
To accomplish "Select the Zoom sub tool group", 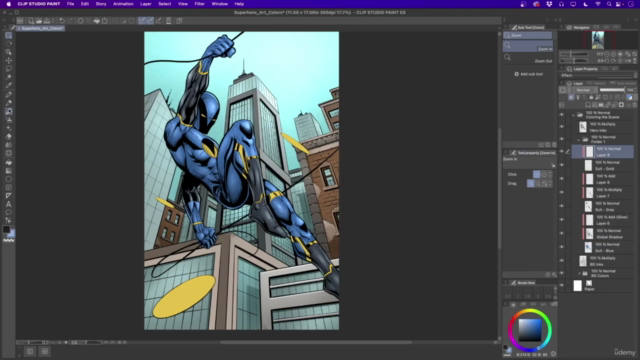I will coord(528,36).
